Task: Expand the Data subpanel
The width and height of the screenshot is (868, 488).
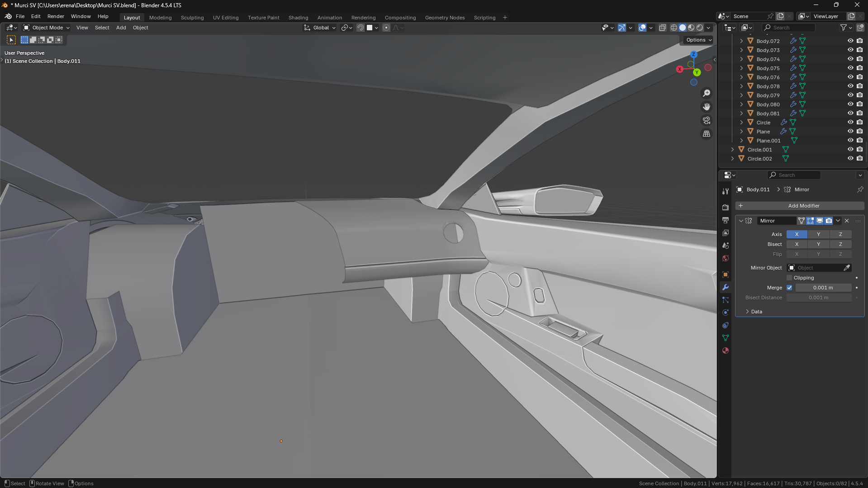Action: (754, 312)
